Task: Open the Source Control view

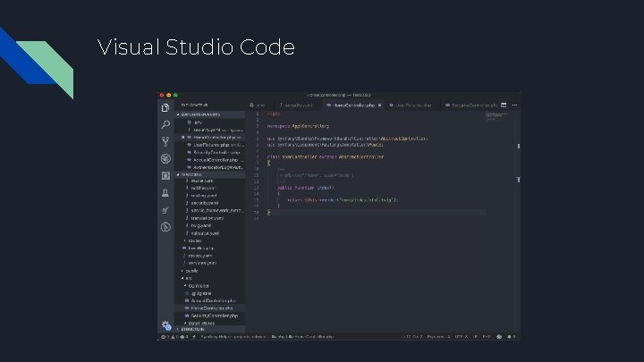Action: click(x=165, y=141)
